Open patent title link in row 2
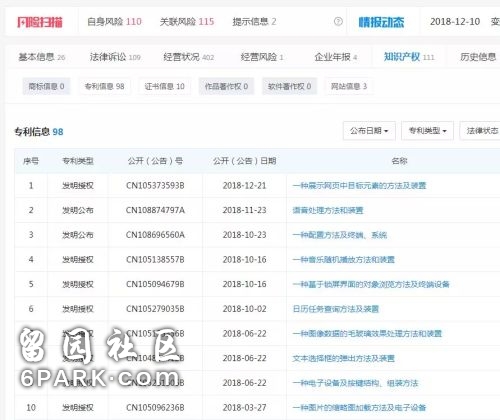This screenshot has width=500, height=420. click(328, 210)
